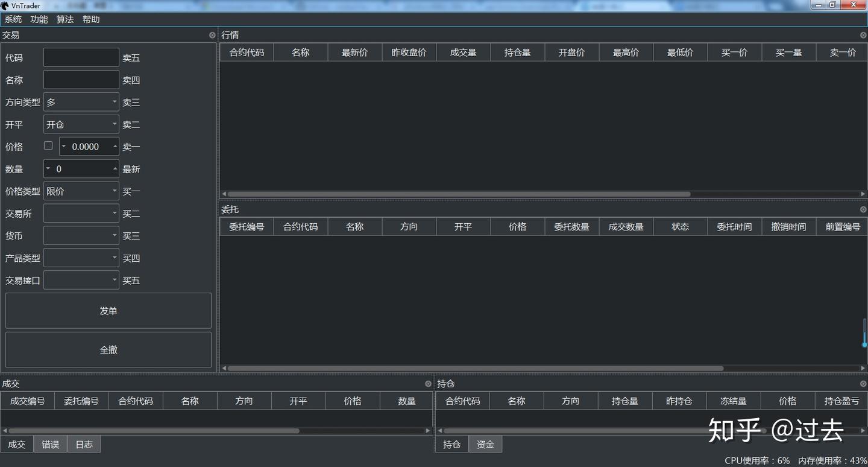Switch to the 日志 tab
868x467 pixels.
84,444
